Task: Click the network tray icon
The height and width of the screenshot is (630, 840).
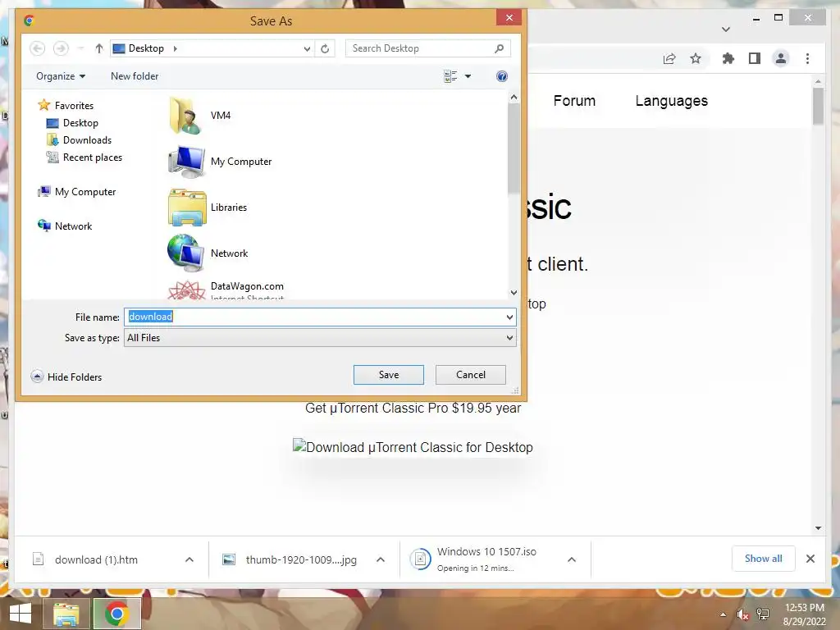Action: click(762, 614)
